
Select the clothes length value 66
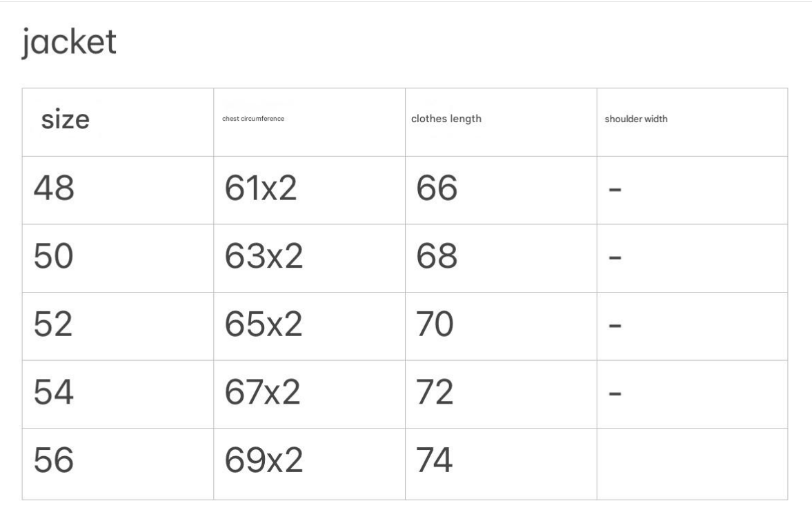pyautogui.click(x=437, y=188)
